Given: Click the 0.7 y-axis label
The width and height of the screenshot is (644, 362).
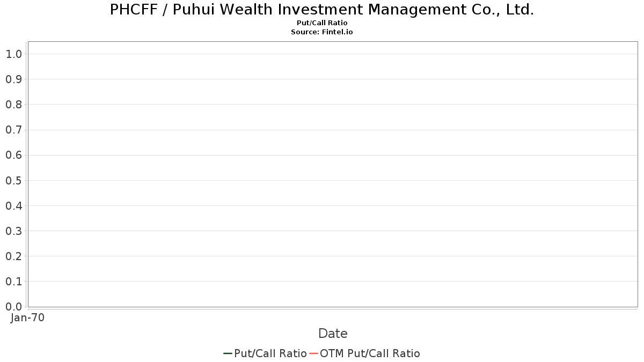Looking at the screenshot, I should 14,130.
